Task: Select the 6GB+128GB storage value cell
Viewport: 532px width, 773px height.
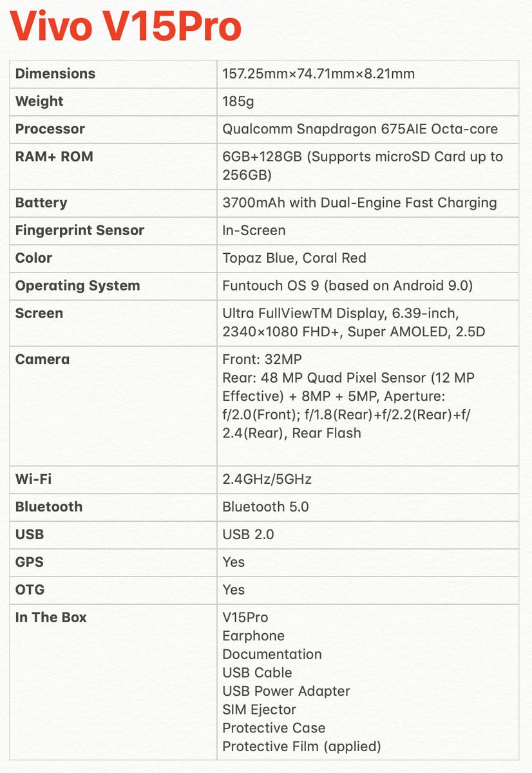Action: [x=362, y=166]
